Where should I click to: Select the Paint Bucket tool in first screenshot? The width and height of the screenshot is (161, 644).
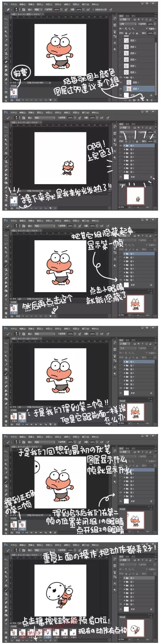(6, 66)
